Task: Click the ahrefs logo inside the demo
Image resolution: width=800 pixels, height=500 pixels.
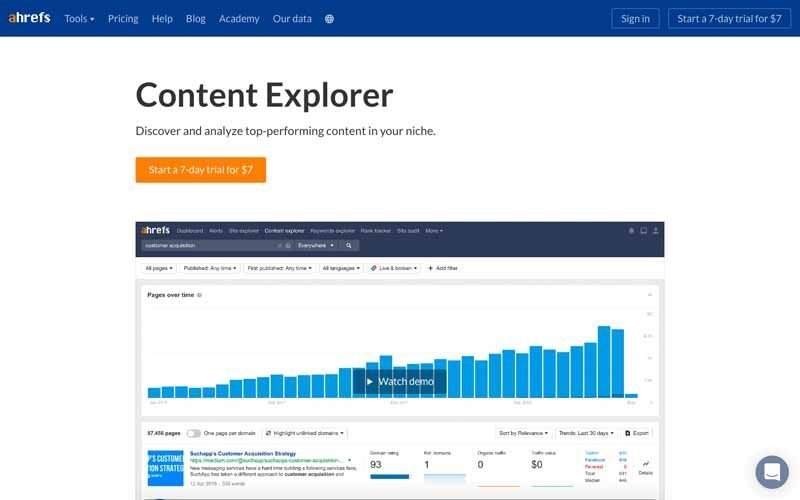Action: point(156,230)
